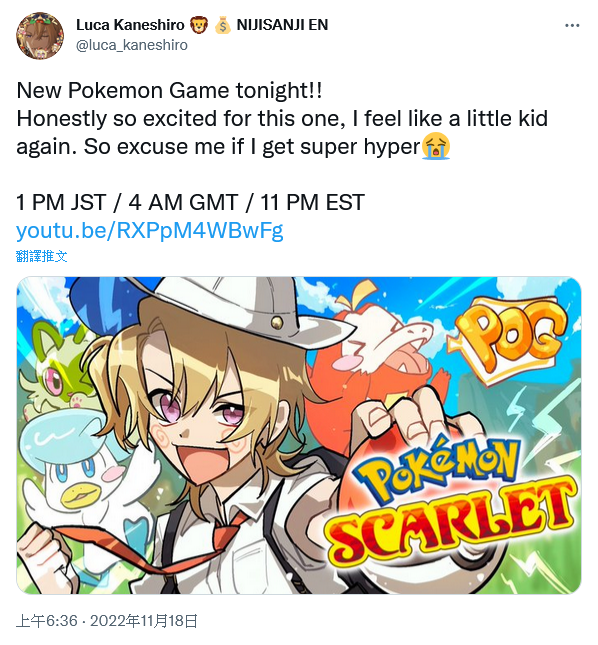Screen dimensions: 598x645
Task: Click the Luca Kaneshiro display name
Action: coord(130,25)
